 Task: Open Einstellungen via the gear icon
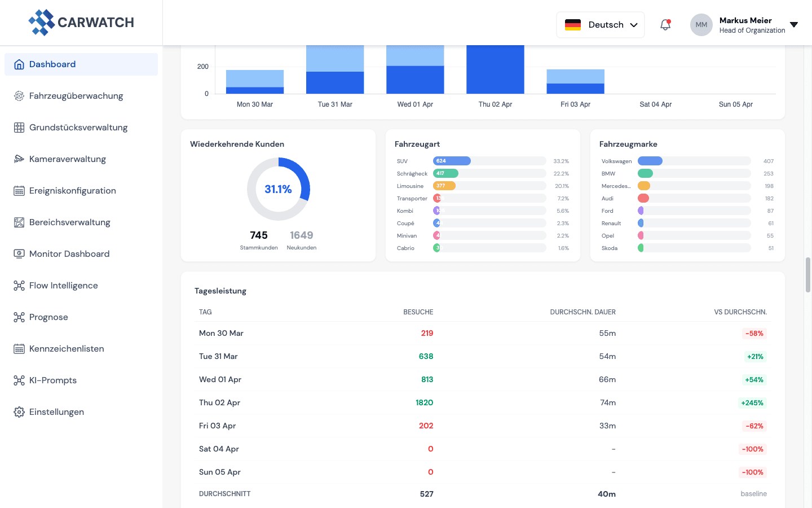pyautogui.click(x=19, y=411)
